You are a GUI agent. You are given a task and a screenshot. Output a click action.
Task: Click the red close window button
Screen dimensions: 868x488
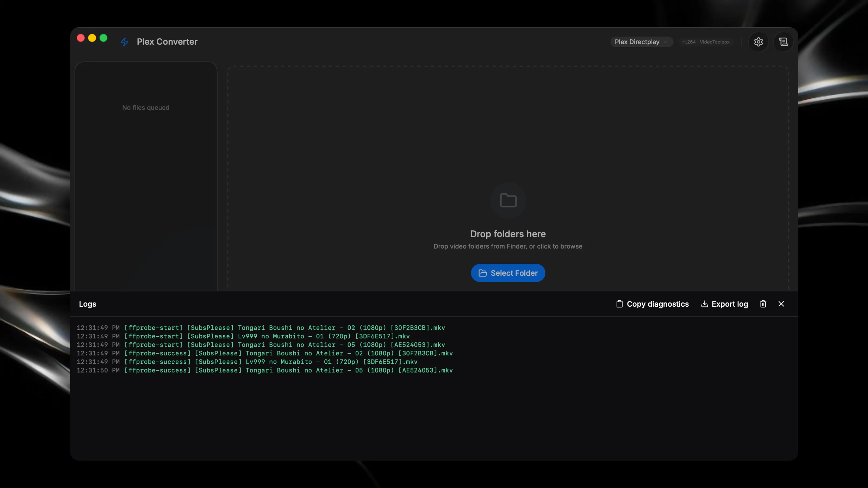81,38
